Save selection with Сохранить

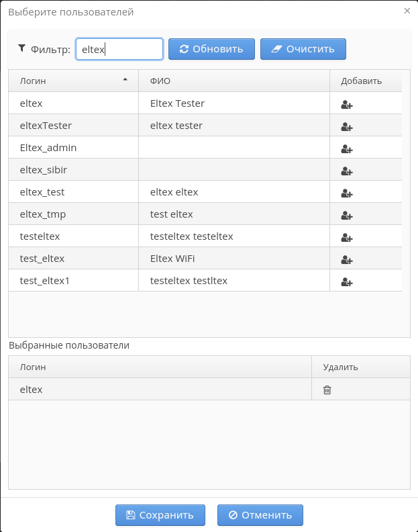[159, 515]
